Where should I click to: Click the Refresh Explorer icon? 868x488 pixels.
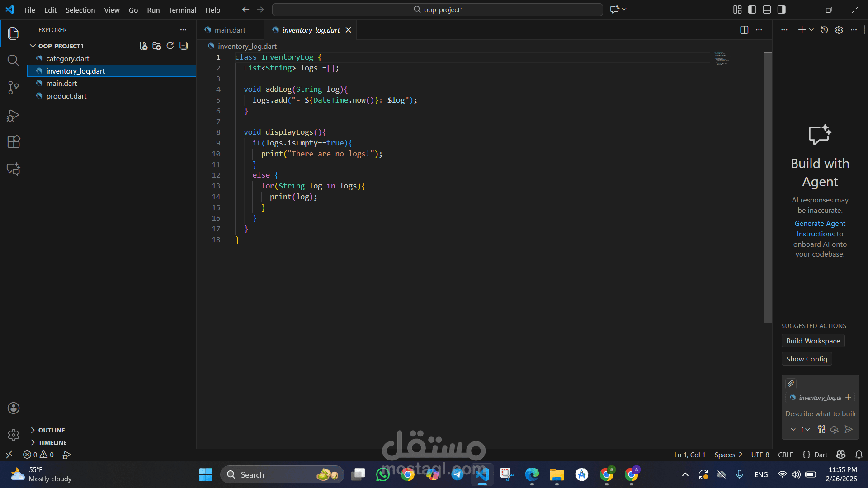click(170, 46)
